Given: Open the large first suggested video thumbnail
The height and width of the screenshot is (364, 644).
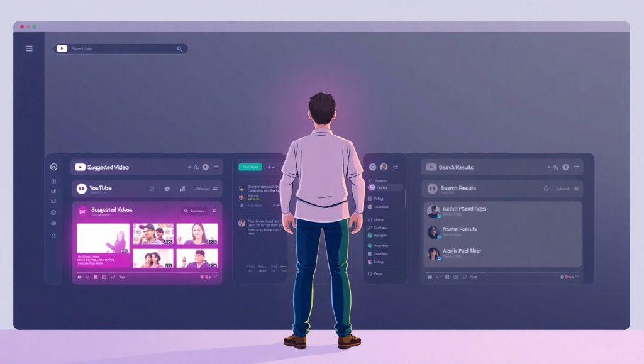Looking at the screenshot, I should (x=103, y=239).
